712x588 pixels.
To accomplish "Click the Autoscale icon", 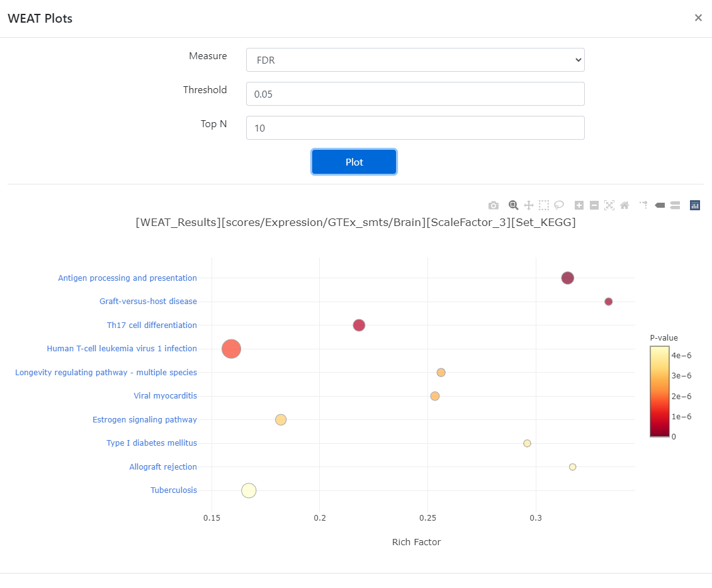I will click(609, 205).
